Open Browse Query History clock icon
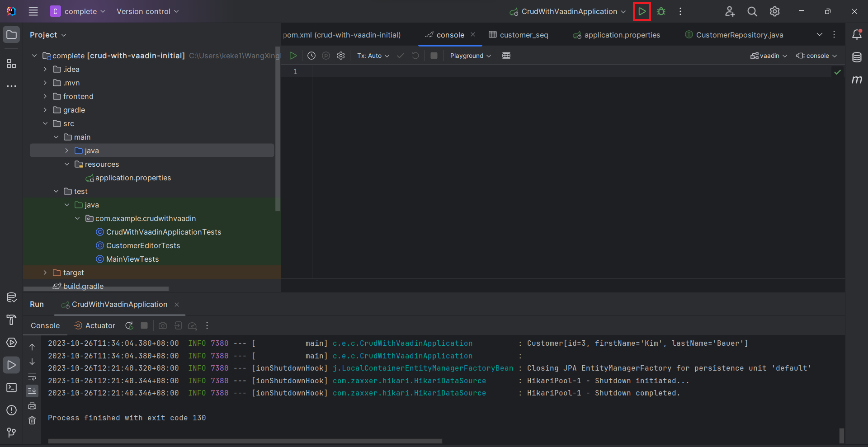Screen dimensions: 868x447 tap(311, 56)
